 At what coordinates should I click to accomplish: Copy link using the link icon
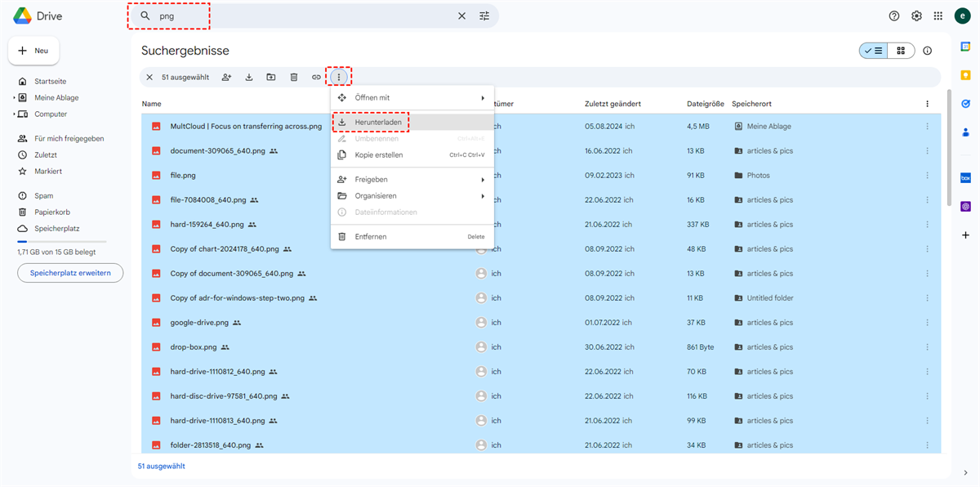316,78
